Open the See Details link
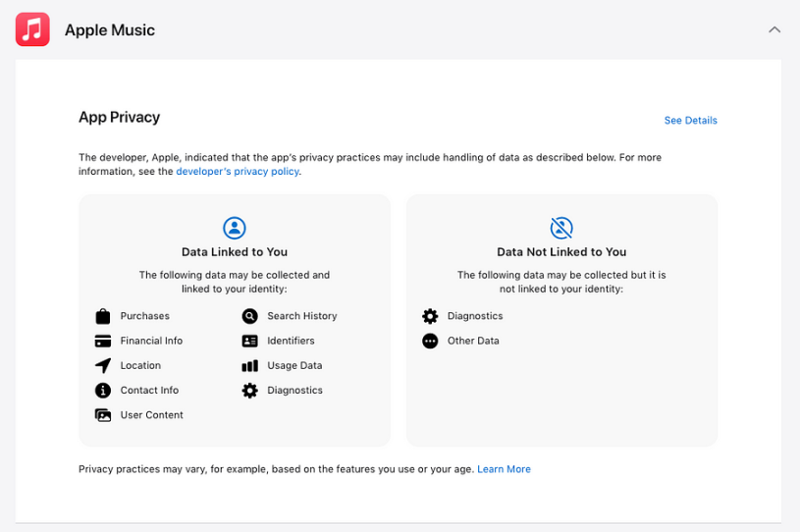The height and width of the screenshot is (532, 800). click(x=690, y=121)
